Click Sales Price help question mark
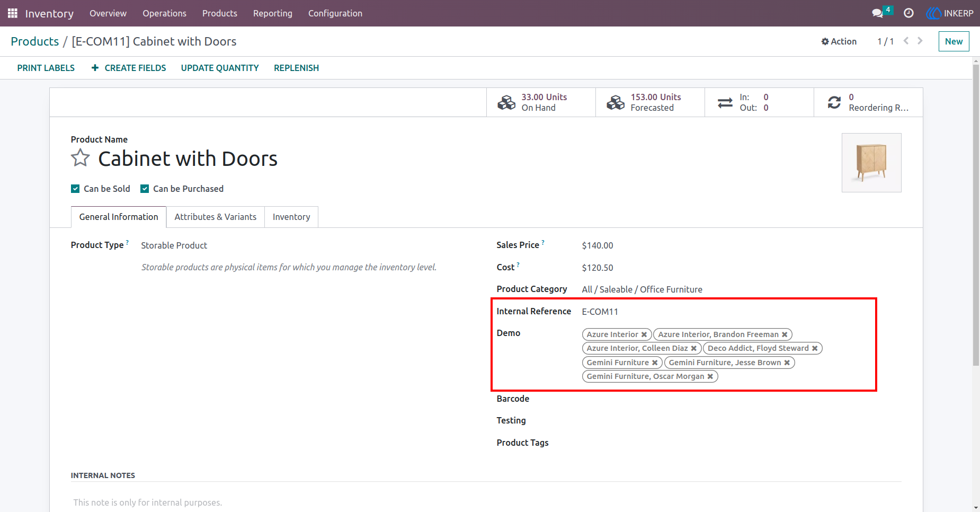The height and width of the screenshot is (512, 980). [543, 242]
